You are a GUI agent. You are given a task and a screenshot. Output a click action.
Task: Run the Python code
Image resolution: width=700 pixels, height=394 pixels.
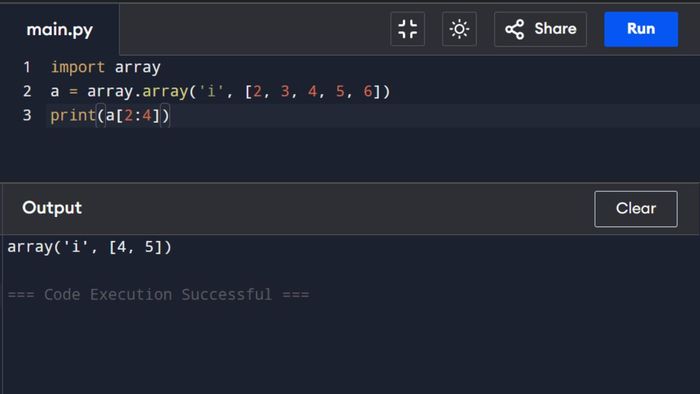(x=641, y=29)
